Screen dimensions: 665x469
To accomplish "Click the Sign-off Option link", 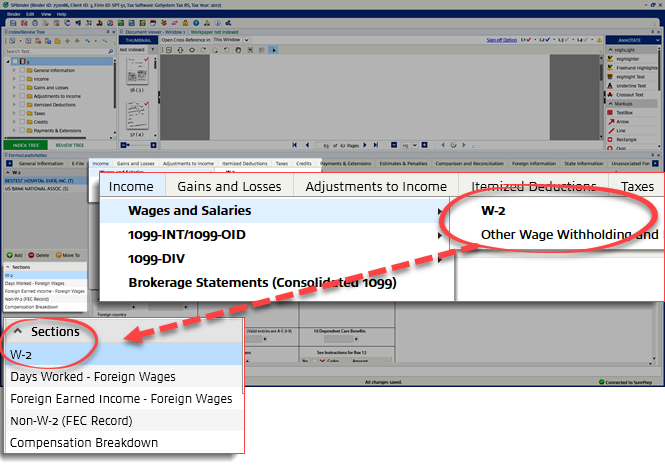I will [x=501, y=40].
